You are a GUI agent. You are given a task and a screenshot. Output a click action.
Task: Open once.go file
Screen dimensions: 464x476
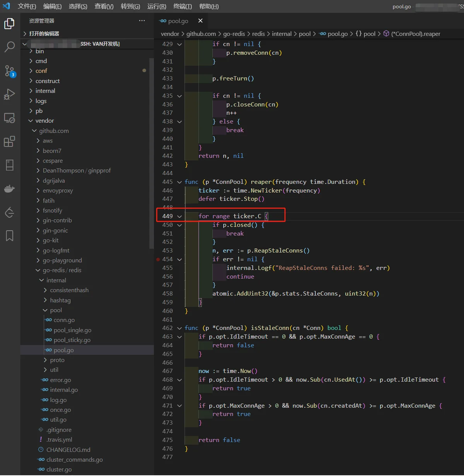87,410
